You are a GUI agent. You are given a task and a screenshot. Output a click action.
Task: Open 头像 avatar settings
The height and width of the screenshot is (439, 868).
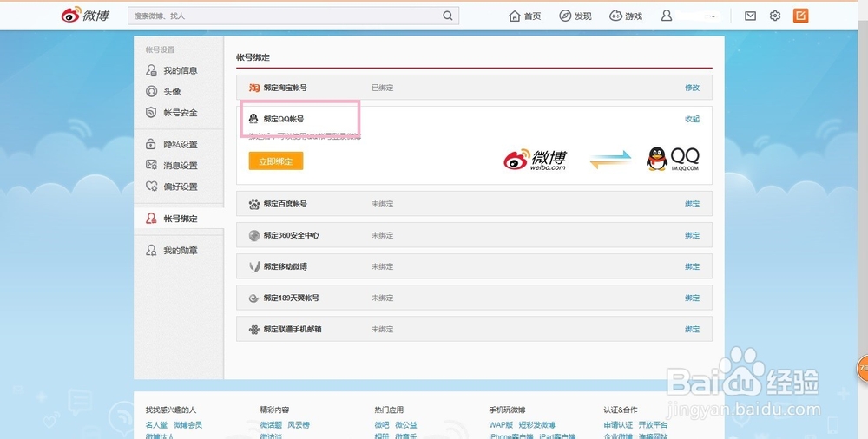(x=172, y=91)
